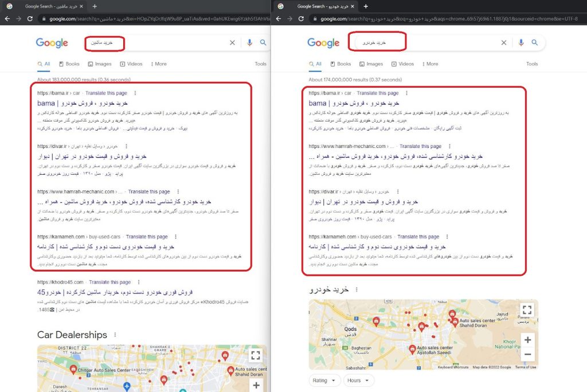587x392 pixels.
Task: Reload the page in the right browser window
Action: coord(301,19)
